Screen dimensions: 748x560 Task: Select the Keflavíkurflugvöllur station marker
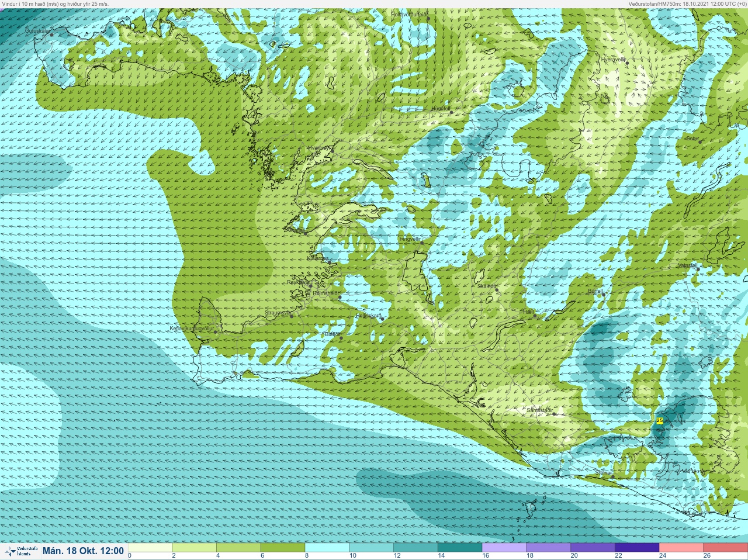[x=216, y=332]
